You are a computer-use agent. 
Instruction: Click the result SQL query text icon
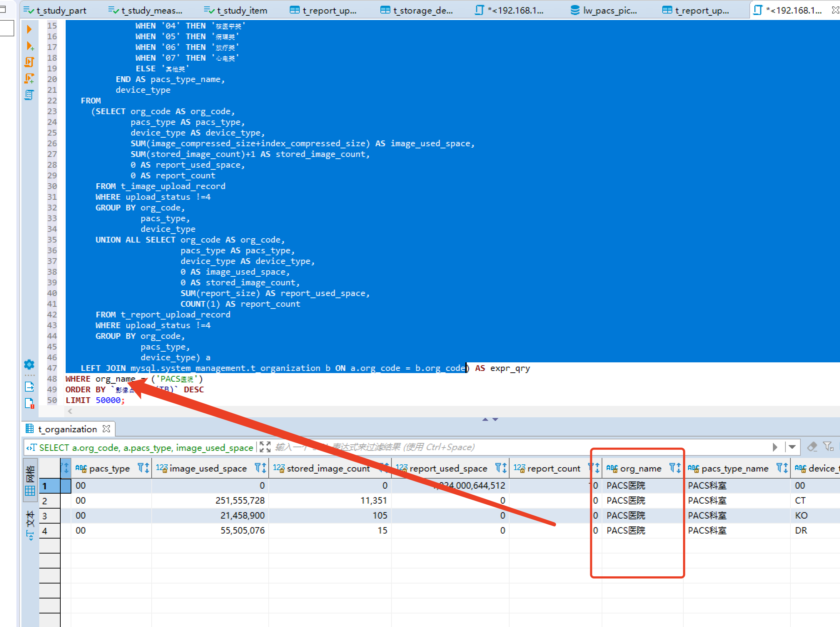(31, 448)
